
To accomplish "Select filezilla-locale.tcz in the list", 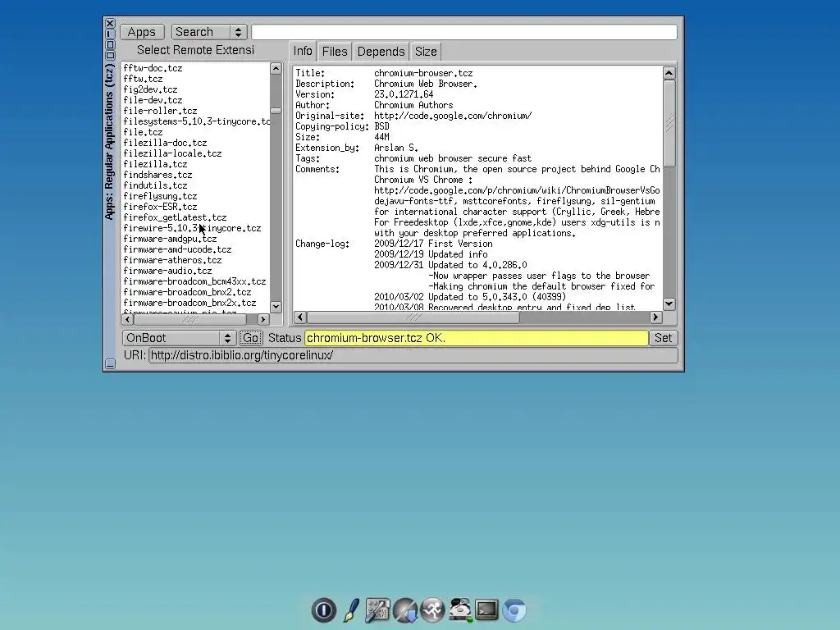I will [172, 153].
